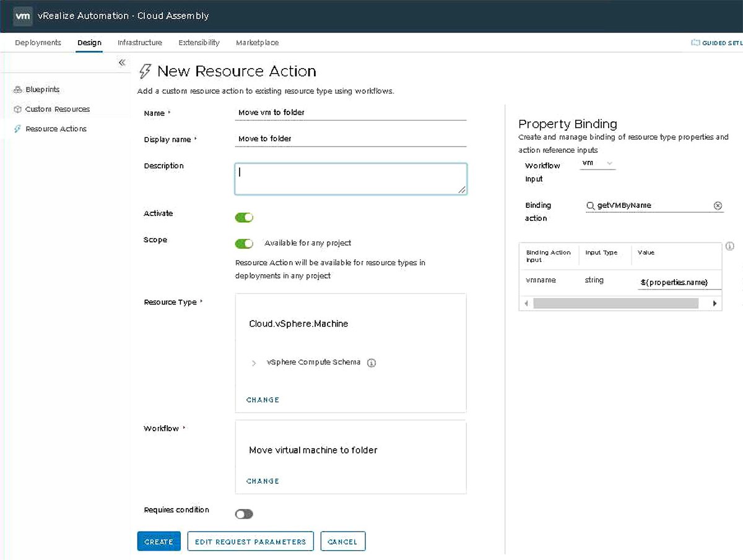Click the CREATE button
This screenshot has width=743, height=560.
click(159, 541)
